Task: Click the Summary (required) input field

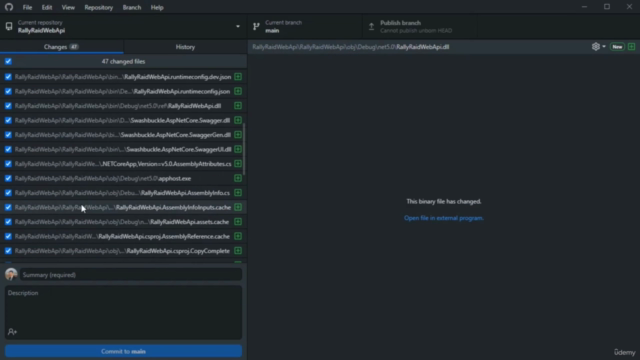Action: point(131,275)
